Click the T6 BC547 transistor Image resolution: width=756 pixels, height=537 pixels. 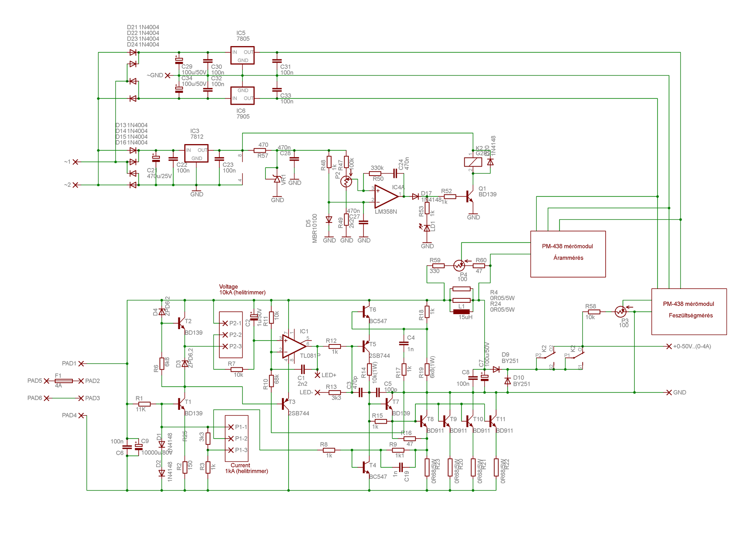(x=366, y=312)
